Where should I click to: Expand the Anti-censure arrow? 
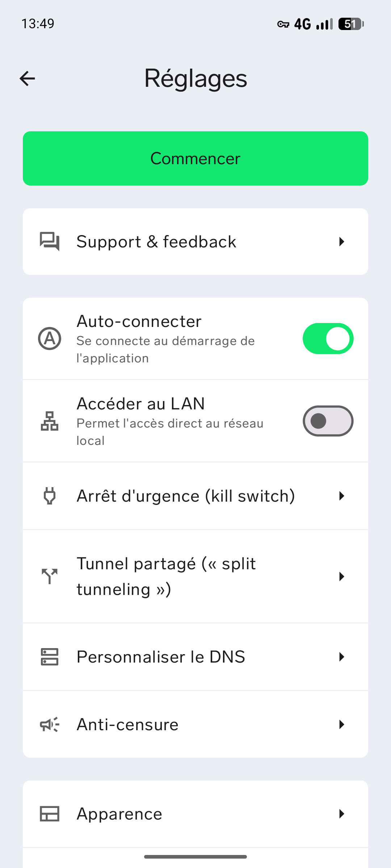tap(341, 724)
